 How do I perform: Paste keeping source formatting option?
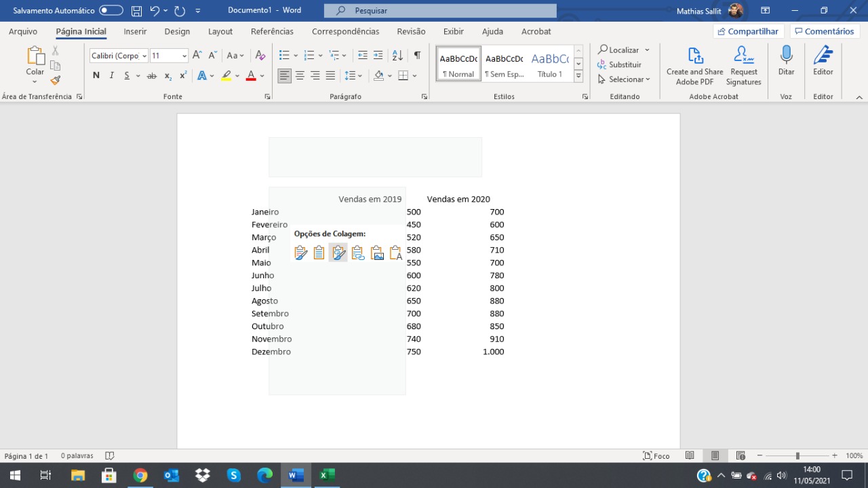click(x=301, y=253)
